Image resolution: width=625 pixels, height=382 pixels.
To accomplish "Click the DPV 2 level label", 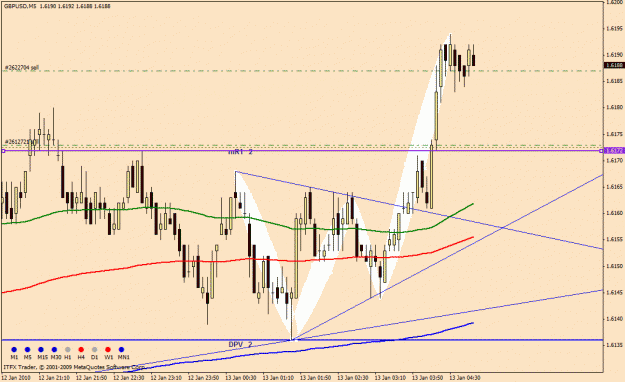I will (x=240, y=345).
